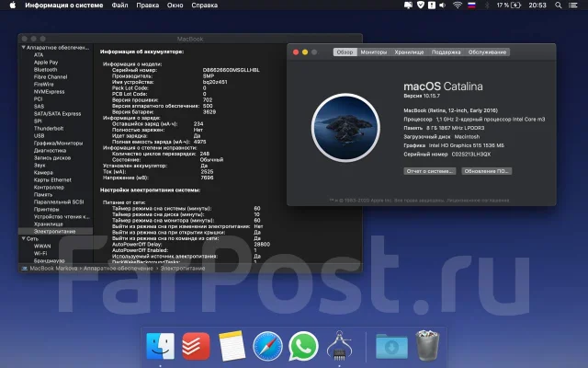Open the Russian input source menu
Viewport: 588px width, 368px height.
[x=471, y=6]
